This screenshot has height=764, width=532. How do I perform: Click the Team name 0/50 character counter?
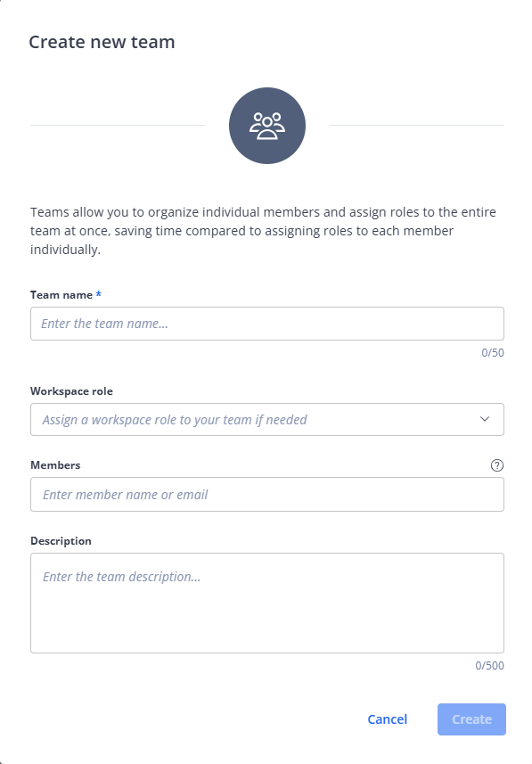(493, 353)
